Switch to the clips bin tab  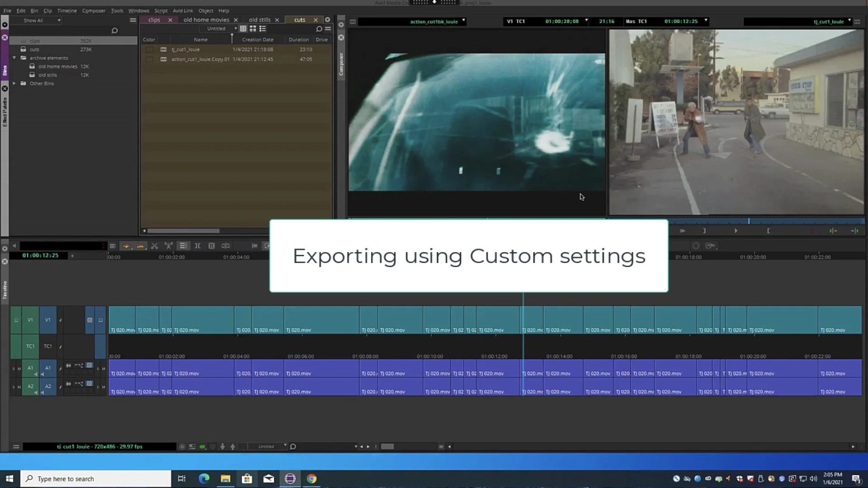[154, 20]
